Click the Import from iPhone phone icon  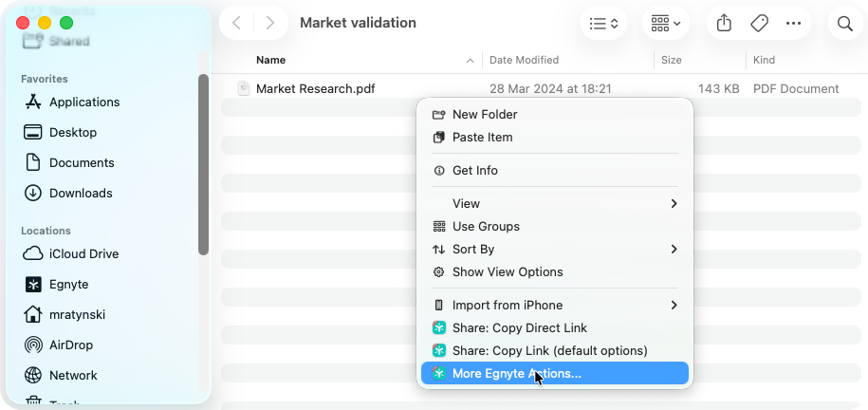pos(439,306)
